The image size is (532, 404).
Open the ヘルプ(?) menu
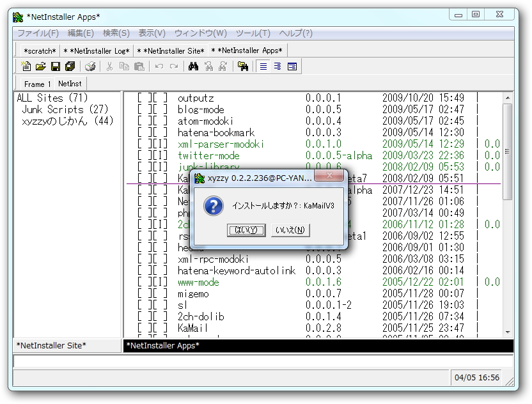coord(295,33)
